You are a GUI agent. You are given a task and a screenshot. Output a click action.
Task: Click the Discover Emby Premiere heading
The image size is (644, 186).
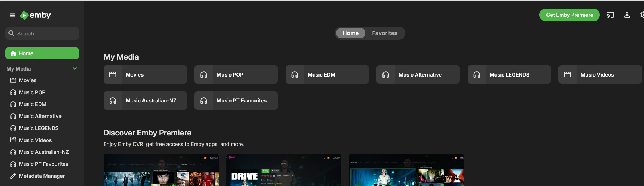(147, 133)
